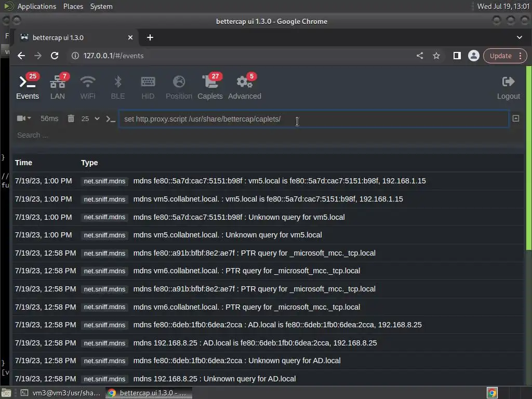
Task: Open the Caplets section
Action: pyautogui.click(x=210, y=87)
